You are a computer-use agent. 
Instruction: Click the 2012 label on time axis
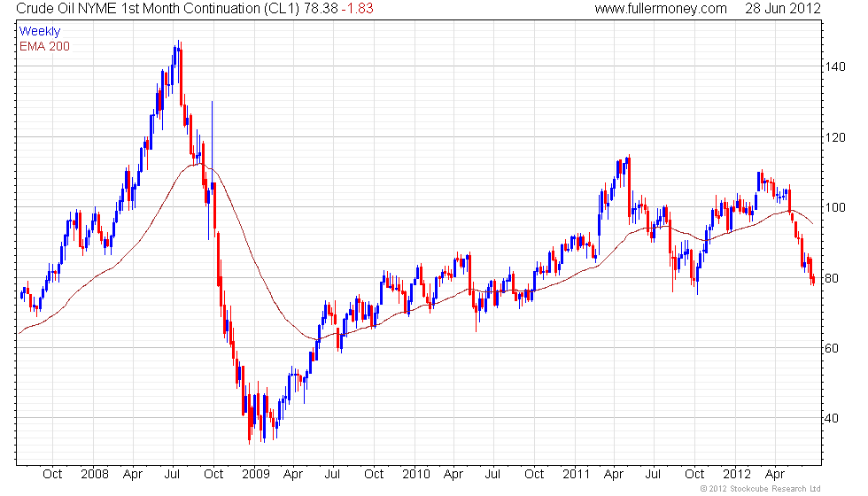click(x=737, y=475)
